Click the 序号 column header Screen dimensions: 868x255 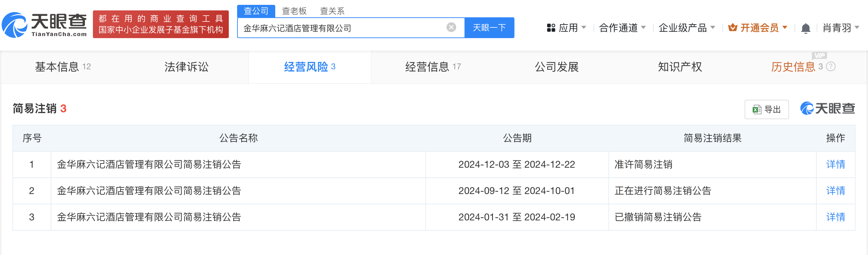click(32, 138)
